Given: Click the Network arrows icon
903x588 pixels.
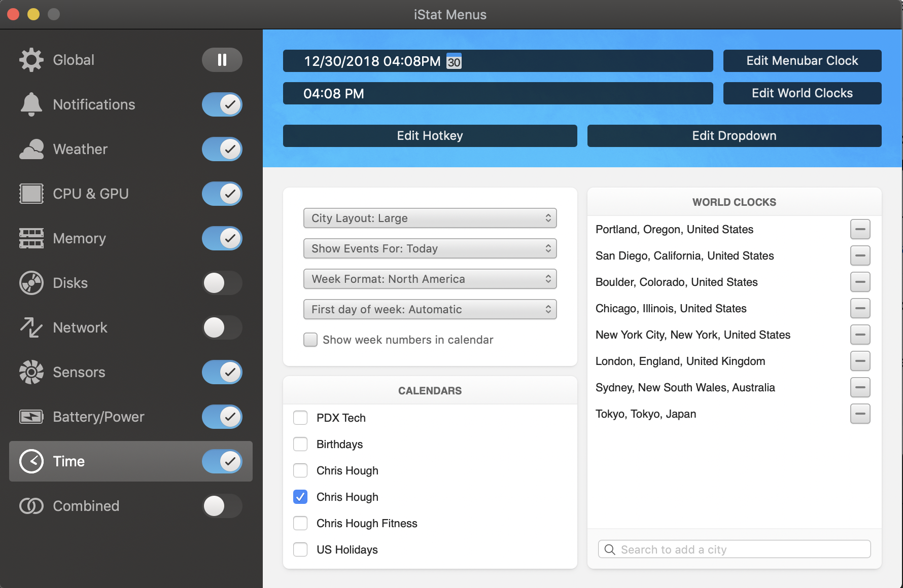Looking at the screenshot, I should tap(31, 327).
